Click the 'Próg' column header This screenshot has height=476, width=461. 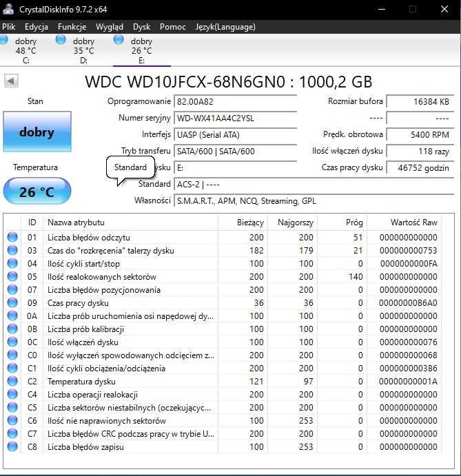[342, 223]
